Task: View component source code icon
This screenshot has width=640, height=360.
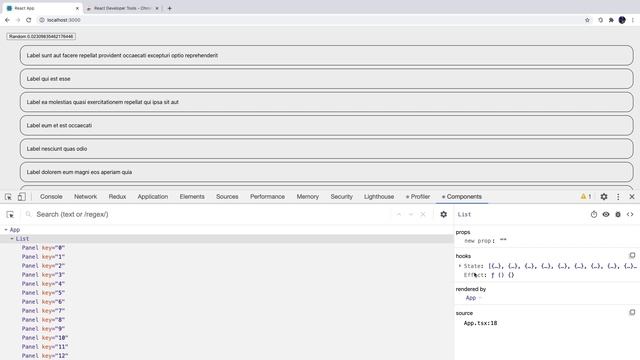Action: [x=630, y=214]
